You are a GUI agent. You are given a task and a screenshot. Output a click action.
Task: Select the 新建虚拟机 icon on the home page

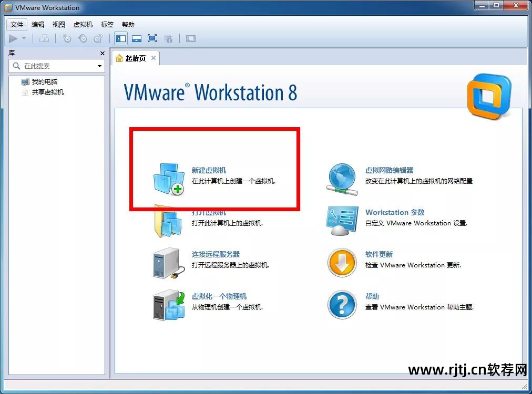(168, 179)
